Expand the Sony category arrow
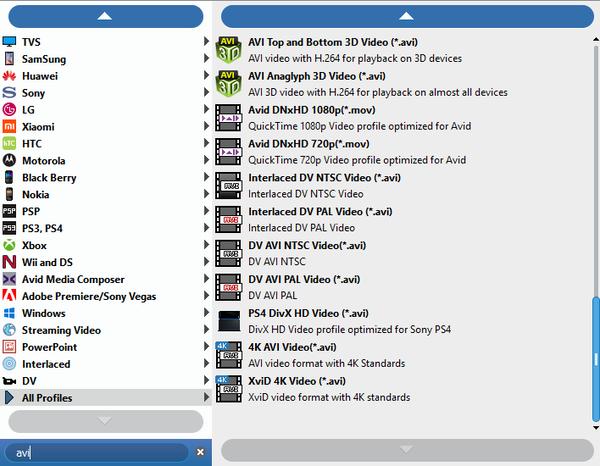This screenshot has height=466, width=600. [x=207, y=93]
